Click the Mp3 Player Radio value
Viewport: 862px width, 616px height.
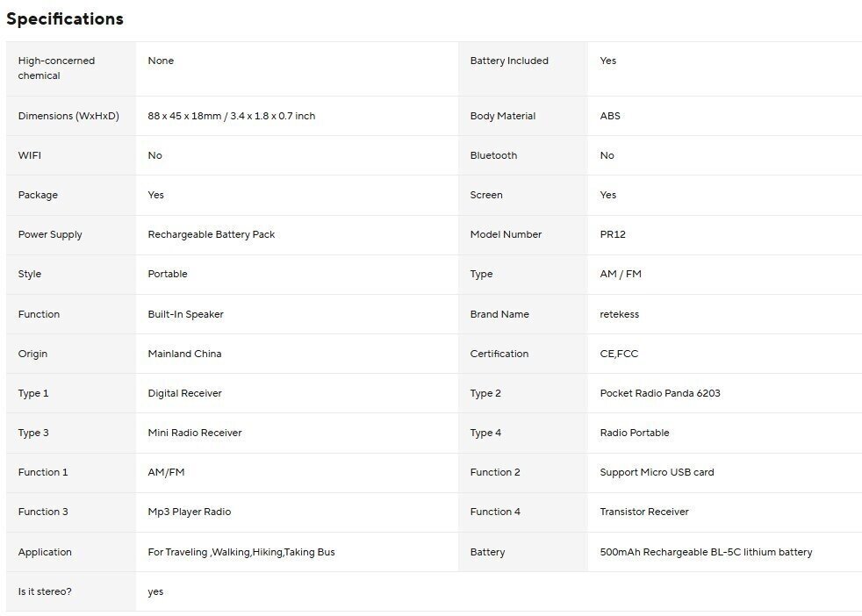coord(189,512)
